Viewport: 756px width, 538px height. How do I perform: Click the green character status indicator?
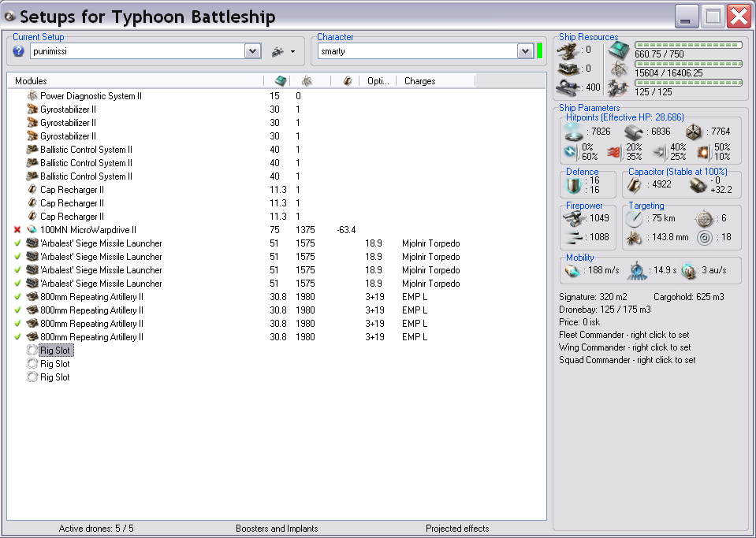[x=540, y=51]
